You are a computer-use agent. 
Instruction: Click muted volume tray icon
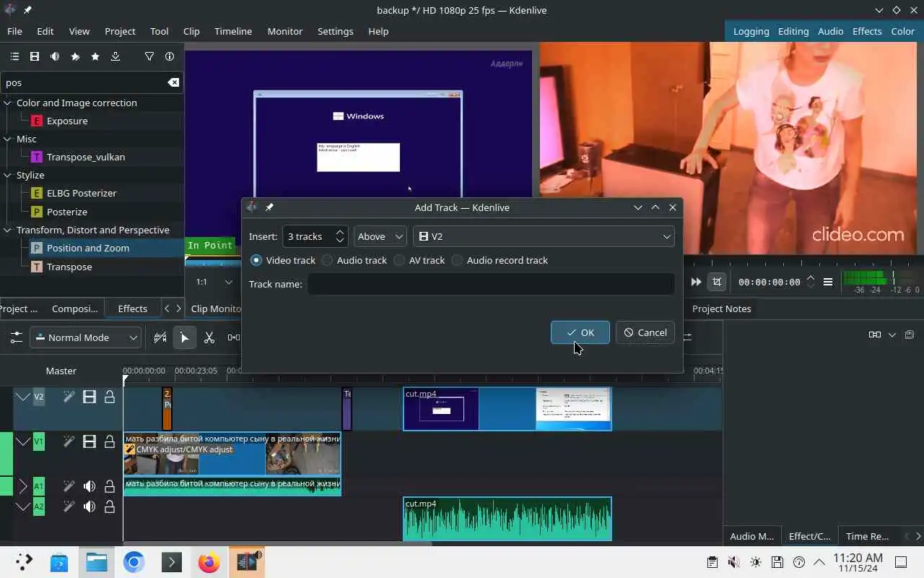(734, 562)
